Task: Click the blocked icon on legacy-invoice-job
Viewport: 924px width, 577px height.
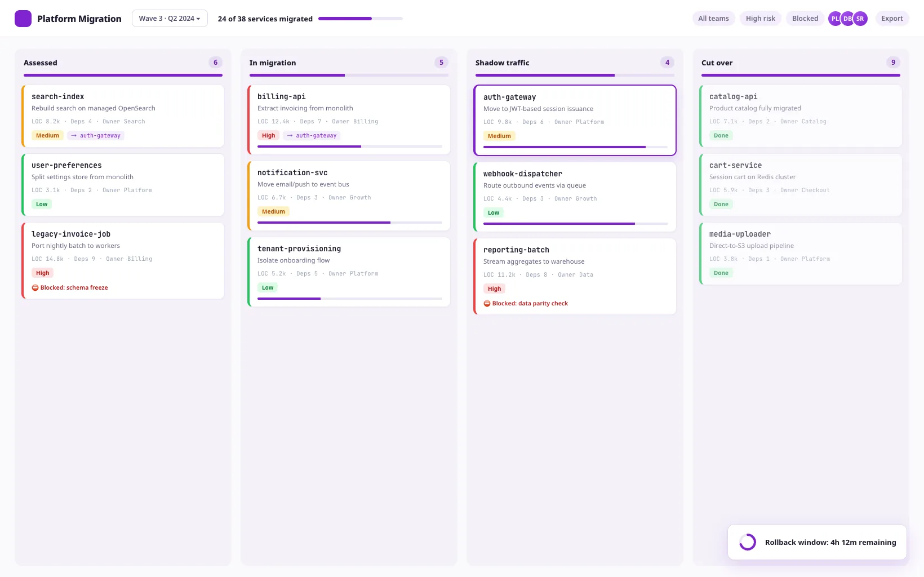Action: 35,287
